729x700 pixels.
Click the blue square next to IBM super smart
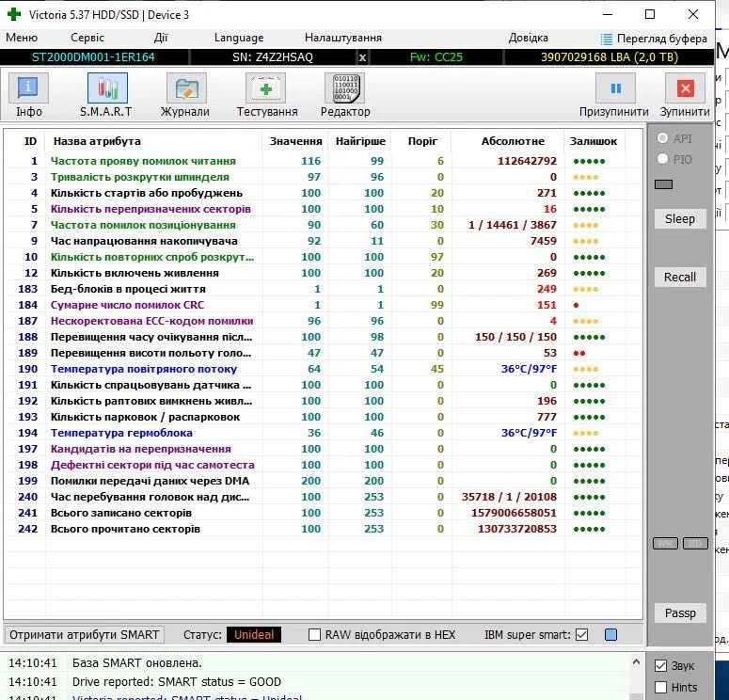tap(610, 634)
